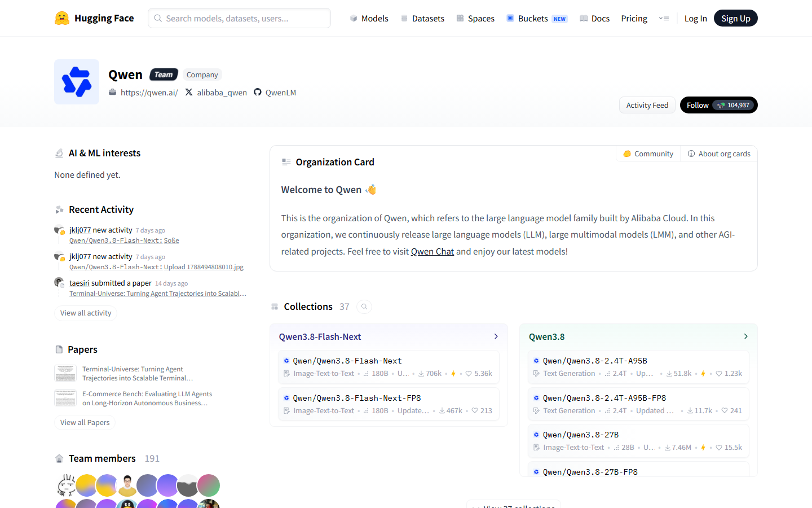Click the 213 likes heart icon
812x508 pixels.
coord(475,411)
